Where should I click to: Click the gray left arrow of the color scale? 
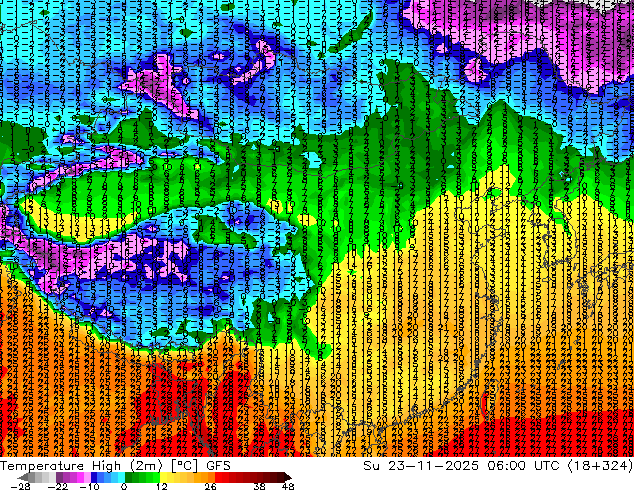pos(23,477)
